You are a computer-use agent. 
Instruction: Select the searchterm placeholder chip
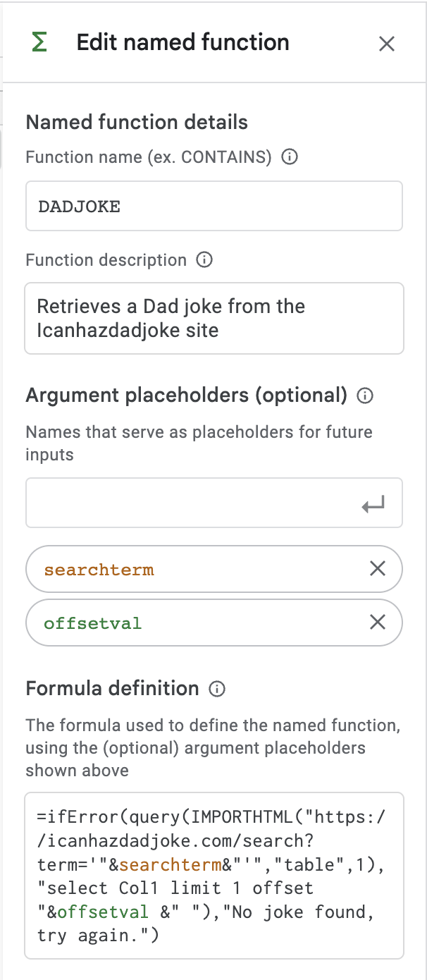coord(99,569)
